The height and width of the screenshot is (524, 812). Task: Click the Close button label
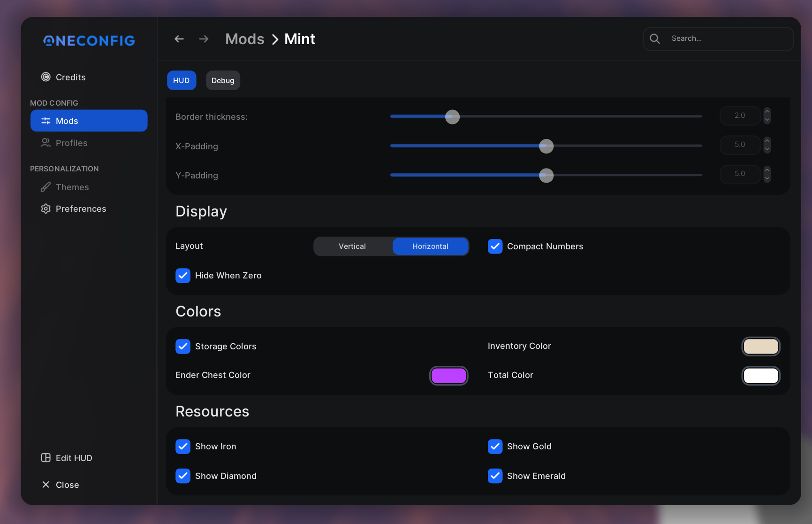click(68, 485)
